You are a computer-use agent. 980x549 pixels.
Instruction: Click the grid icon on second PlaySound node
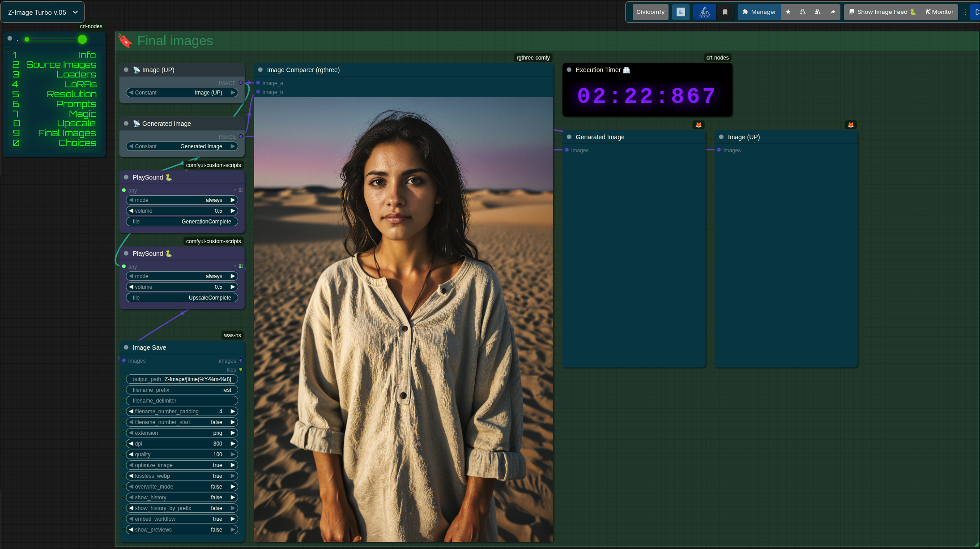pos(241,266)
